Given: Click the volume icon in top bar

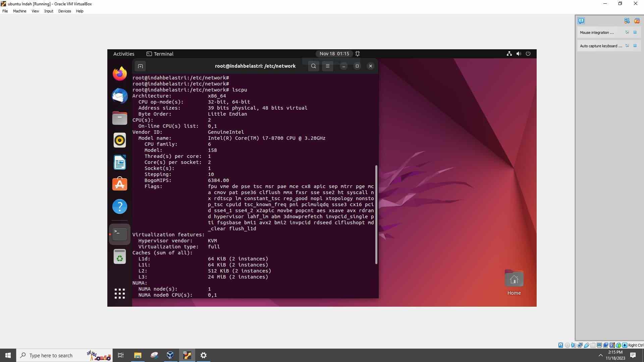Looking at the screenshot, I should 519,54.
